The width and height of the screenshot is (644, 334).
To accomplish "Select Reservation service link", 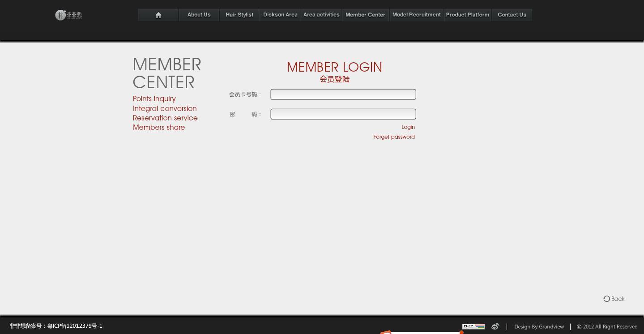I will coord(165,118).
